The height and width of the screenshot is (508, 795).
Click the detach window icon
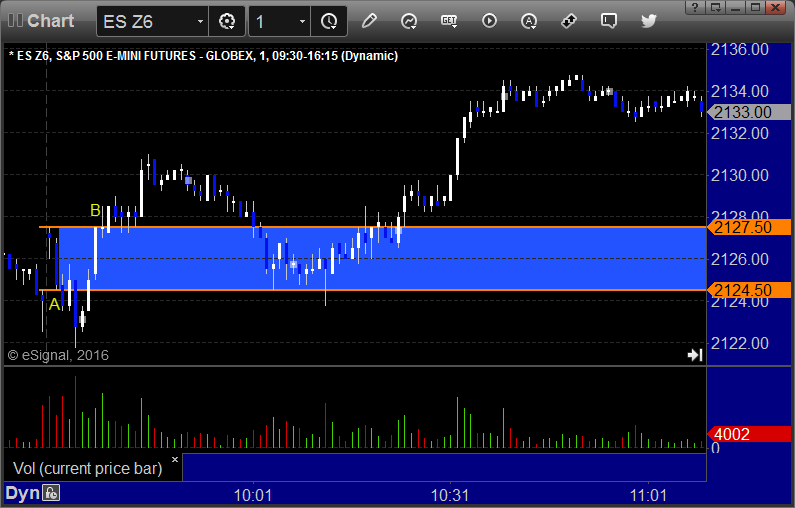(716, 7)
